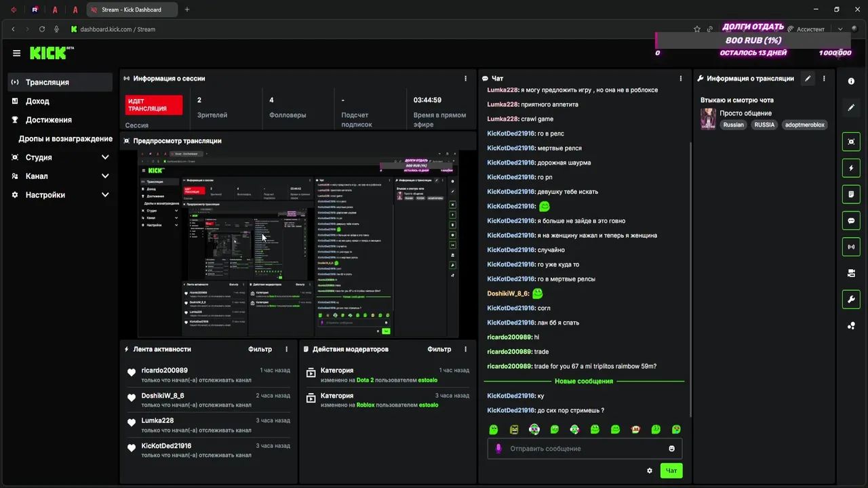Open the browser profile dropdown arrow
This screenshot has height=488, width=868.
click(840, 29)
